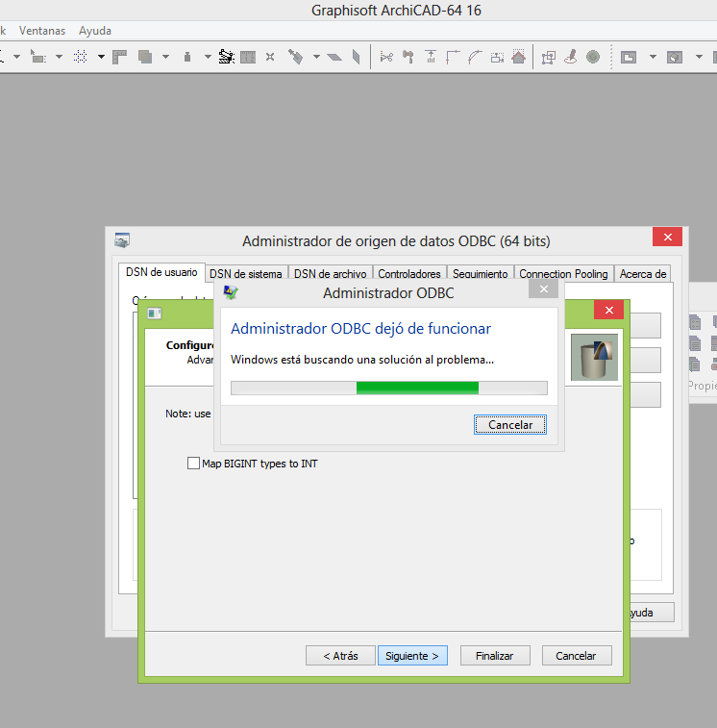Switch to Controladores tab
Screen dimensions: 717x728
409,274
